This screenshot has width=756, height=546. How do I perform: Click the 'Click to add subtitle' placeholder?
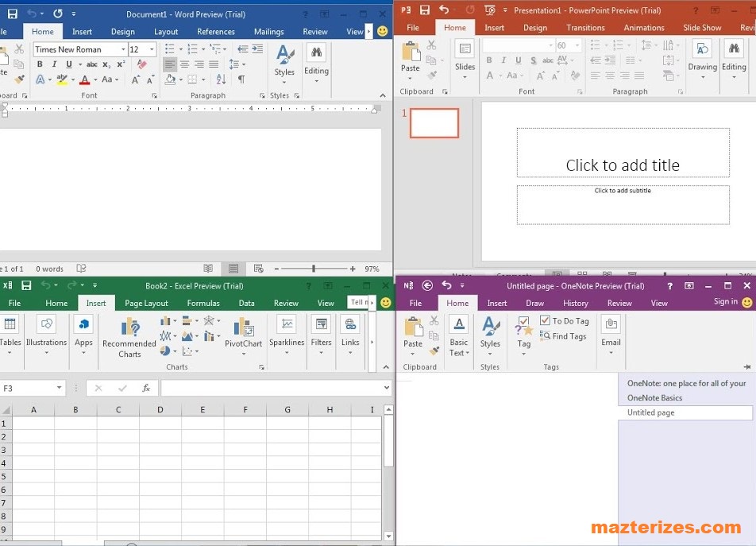point(623,204)
